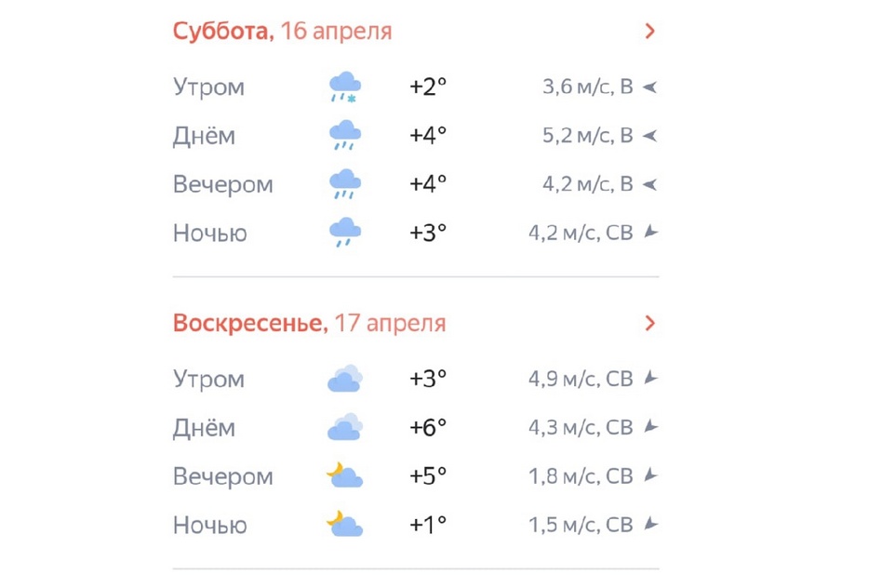Image resolution: width=882 pixels, height=588 pixels.
Task: Open the "Суббота, 16 апреля" heading
Action: click(x=282, y=32)
